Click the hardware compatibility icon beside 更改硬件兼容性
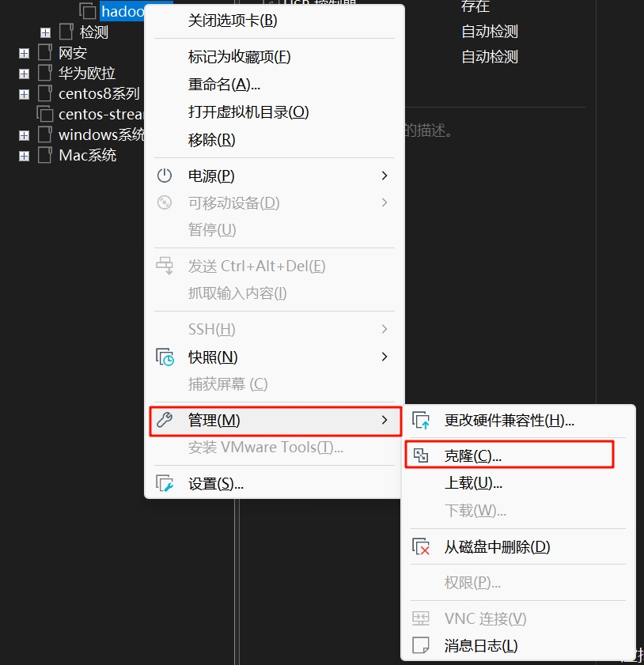The height and width of the screenshot is (665, 644). [421, 420]
